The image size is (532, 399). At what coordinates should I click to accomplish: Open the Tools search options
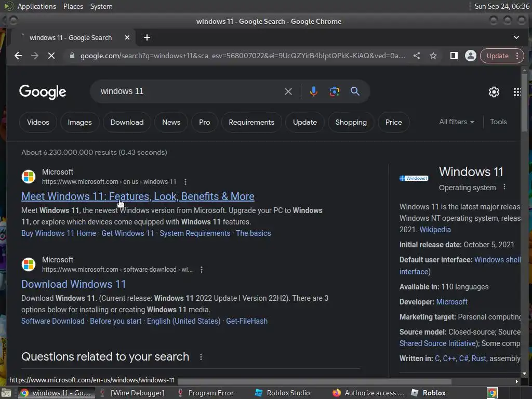pos(498,122)
